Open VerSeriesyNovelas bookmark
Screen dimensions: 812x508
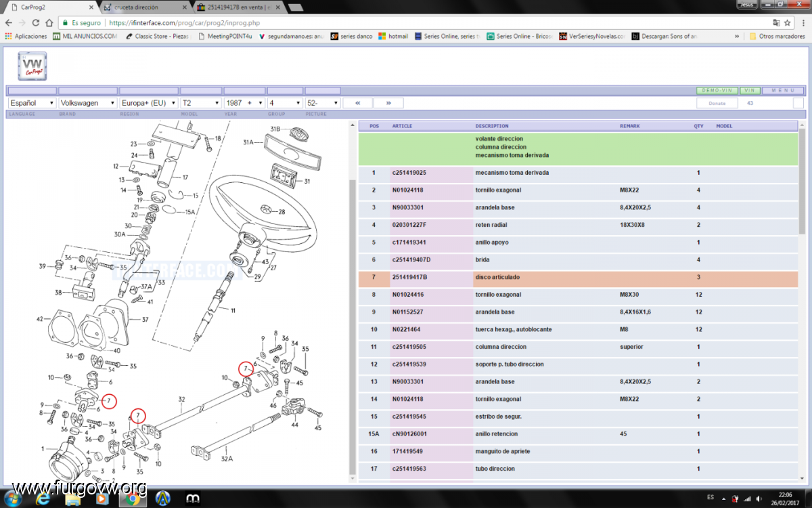(x=593, y=36)
